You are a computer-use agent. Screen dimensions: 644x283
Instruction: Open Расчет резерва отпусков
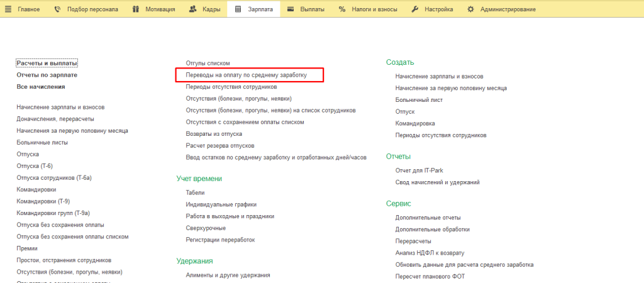click(219, 145)
